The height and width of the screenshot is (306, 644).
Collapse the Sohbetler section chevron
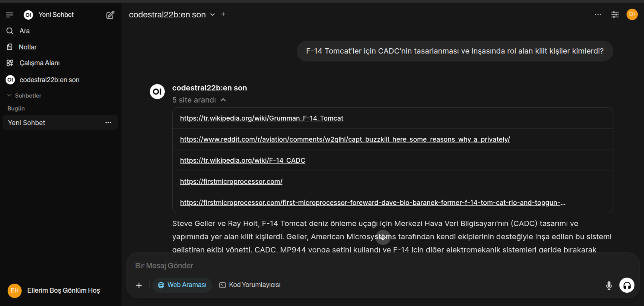[9, 95]
